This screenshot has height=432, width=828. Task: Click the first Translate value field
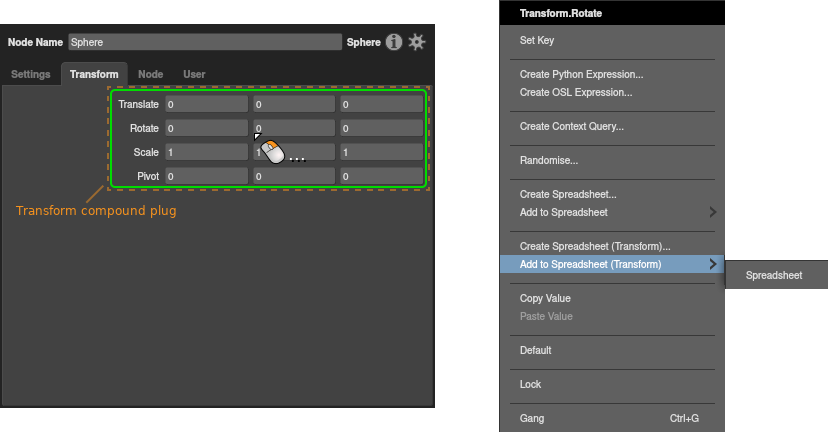(206, 104)
